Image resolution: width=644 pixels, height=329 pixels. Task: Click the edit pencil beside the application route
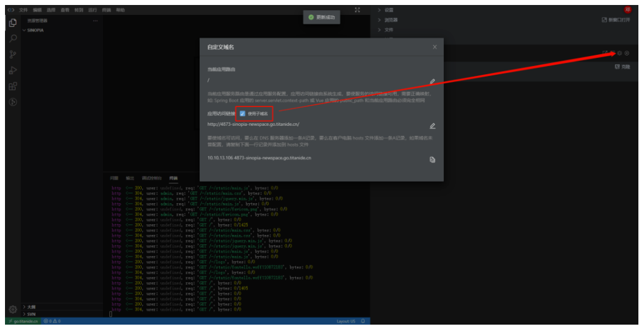(432, 82)
